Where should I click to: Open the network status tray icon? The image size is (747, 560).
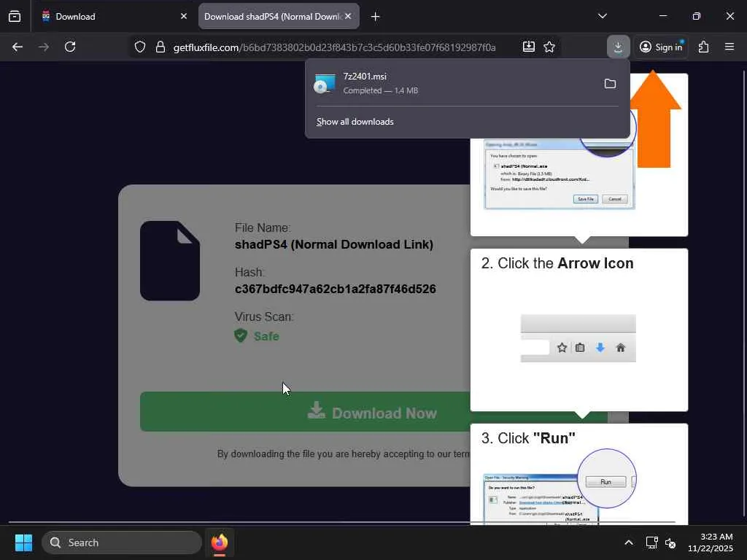(x=651, y=542)
